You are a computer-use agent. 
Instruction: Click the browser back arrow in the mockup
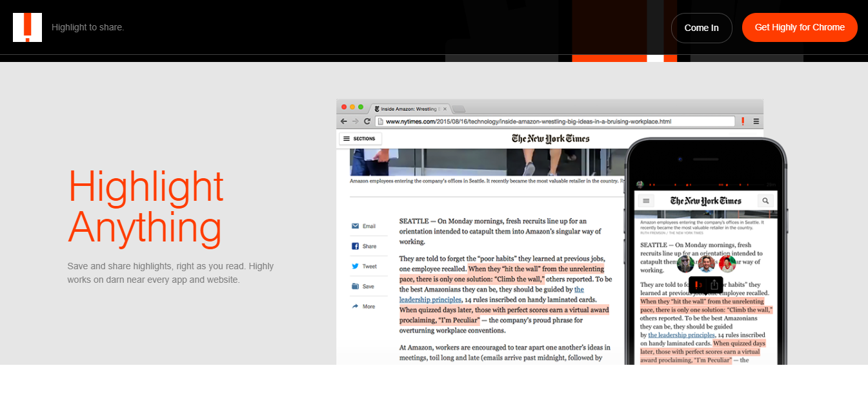[344, 121]
